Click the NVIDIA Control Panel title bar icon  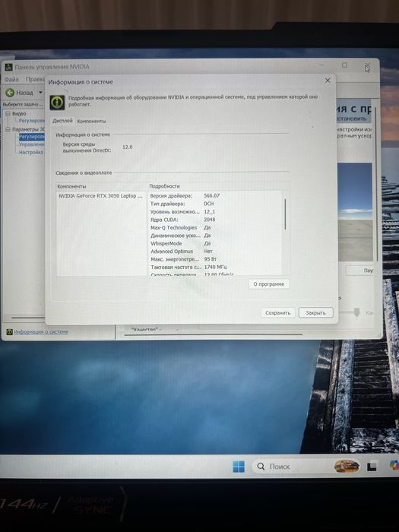coord(8,67)
